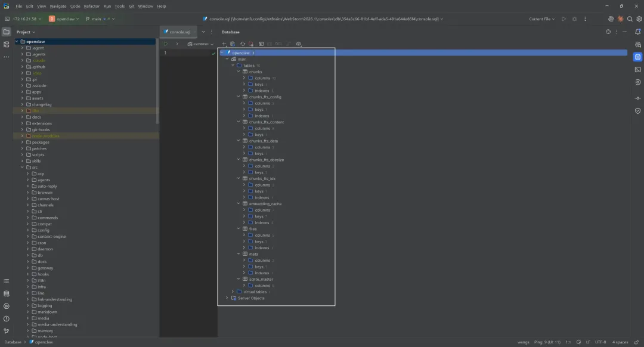Image resolution: width=644 pixels, height=347 pixels.
Task: Open the Current File run configuration dropdown
Action: pos(541,19)
